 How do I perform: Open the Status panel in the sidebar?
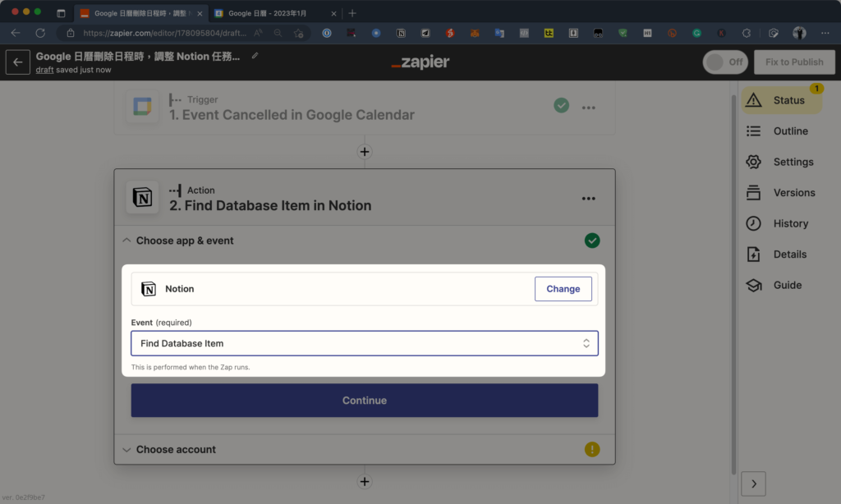782,100
